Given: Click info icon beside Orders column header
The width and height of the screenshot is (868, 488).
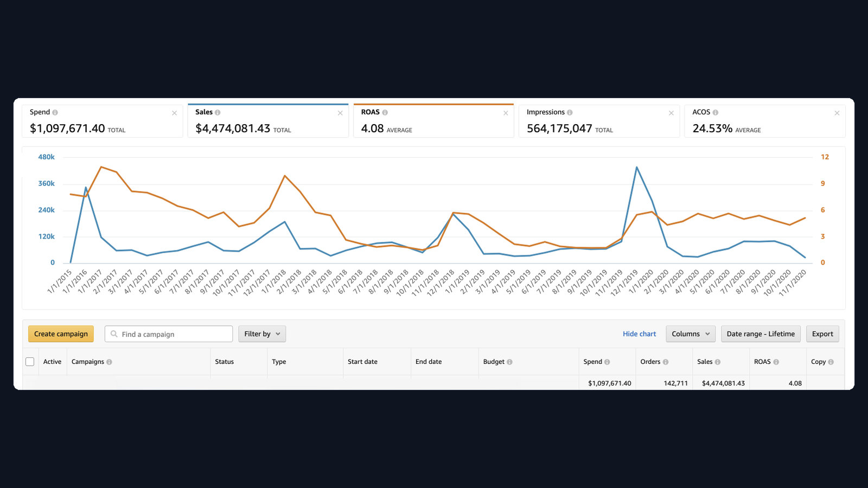Looking at the screenshot, I should pyautogui.click(x=666, y=362).
